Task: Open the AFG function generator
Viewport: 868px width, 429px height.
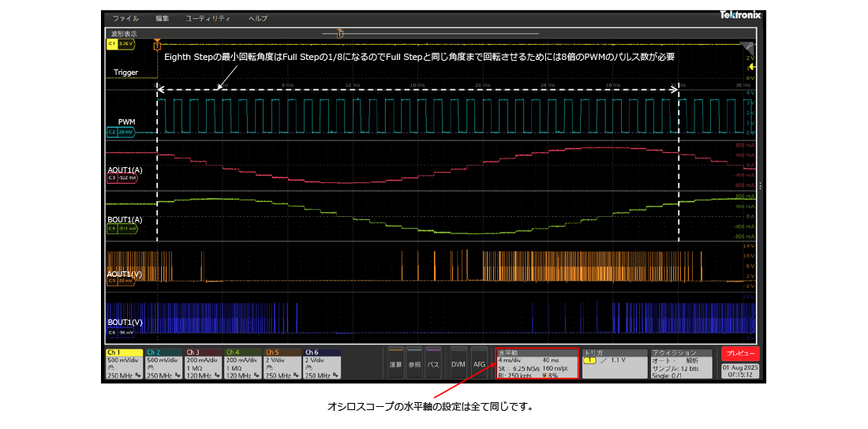Action: point(479,364)
